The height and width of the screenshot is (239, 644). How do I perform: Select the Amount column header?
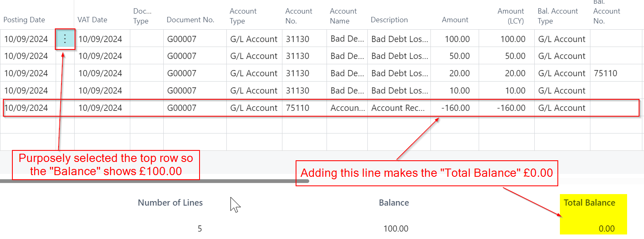(455, 20)
